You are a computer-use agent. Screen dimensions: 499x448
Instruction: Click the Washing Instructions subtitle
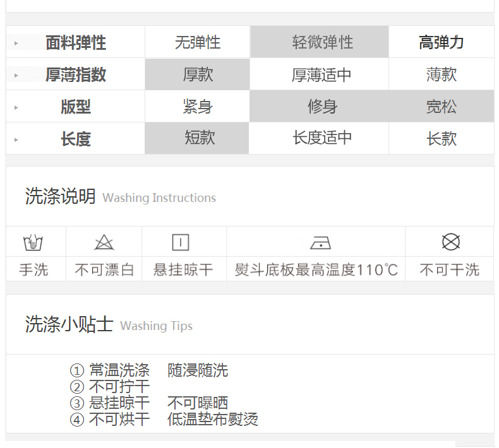pyautogui.click(x=159, y=197)
